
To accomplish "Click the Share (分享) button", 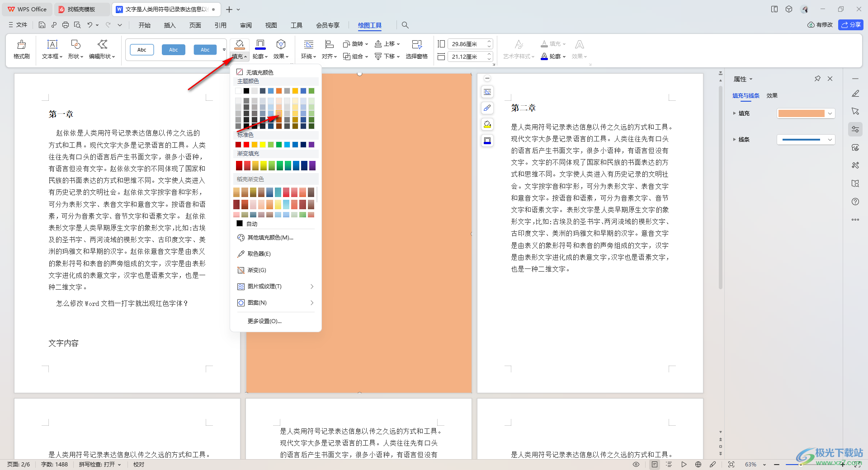I will tap(850, 25).
